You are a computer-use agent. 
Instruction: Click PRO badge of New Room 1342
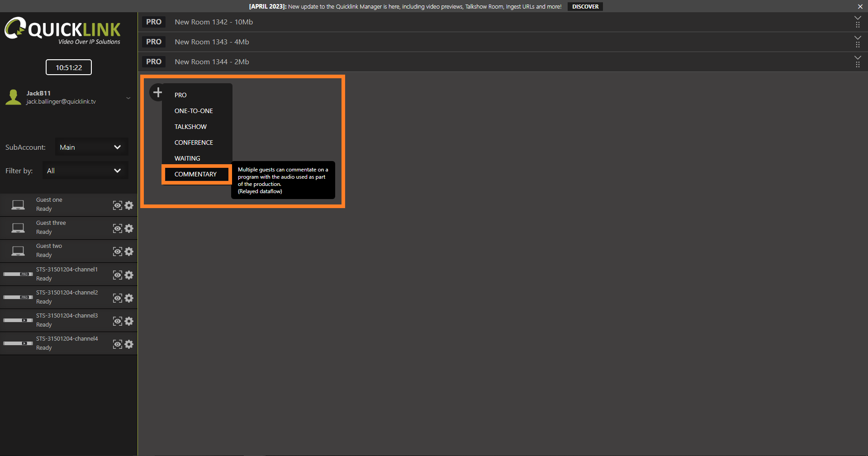[154, 22]
